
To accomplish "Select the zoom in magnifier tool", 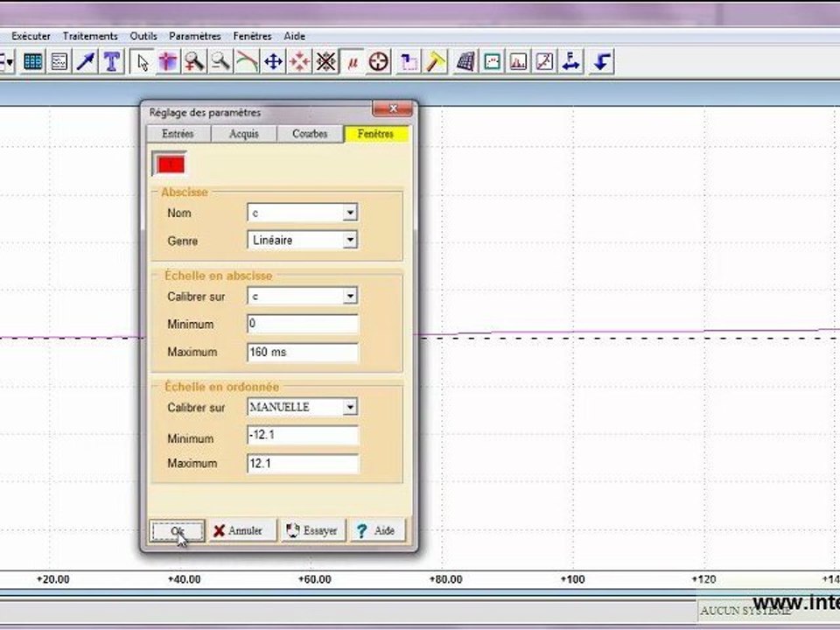I will point(194,61).
